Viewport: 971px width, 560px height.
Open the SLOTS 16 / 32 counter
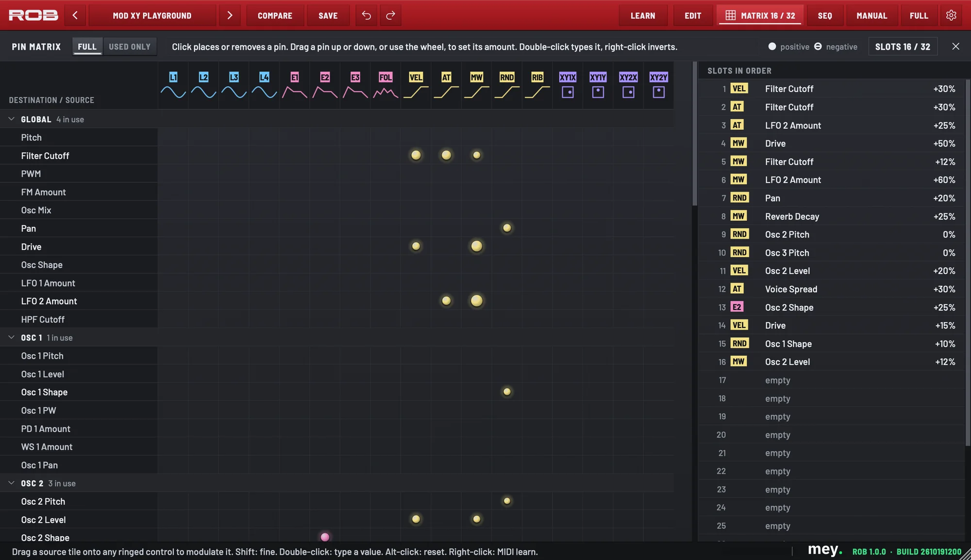[903, 47]
